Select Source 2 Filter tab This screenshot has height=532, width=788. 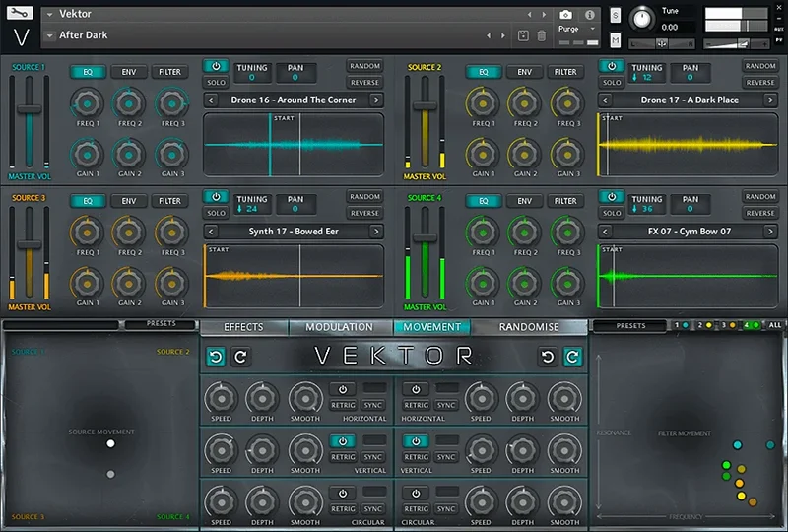(x=565, y=72)
